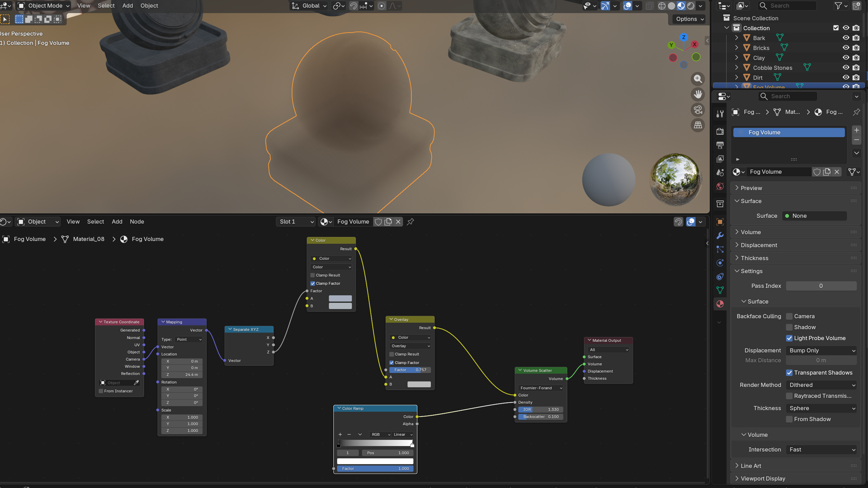Open the viewport Object menu
The width and height of the screenshot is (868, 488).
pyautogui.click(x=149, y=6)
